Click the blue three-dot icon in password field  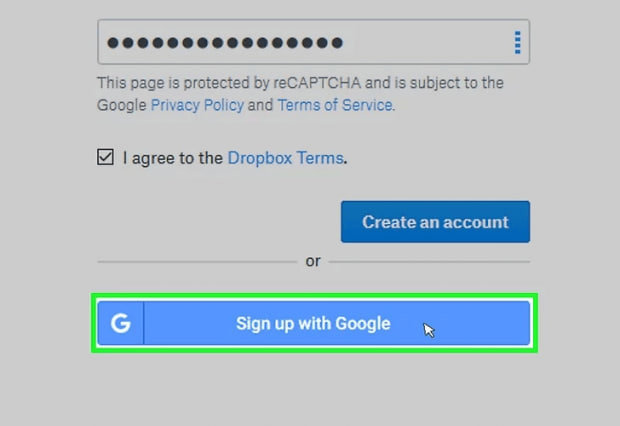tap(517, 43)
